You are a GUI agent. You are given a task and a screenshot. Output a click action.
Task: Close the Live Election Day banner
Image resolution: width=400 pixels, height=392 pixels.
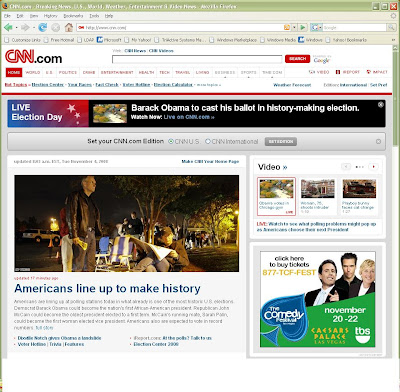point(380,105)
